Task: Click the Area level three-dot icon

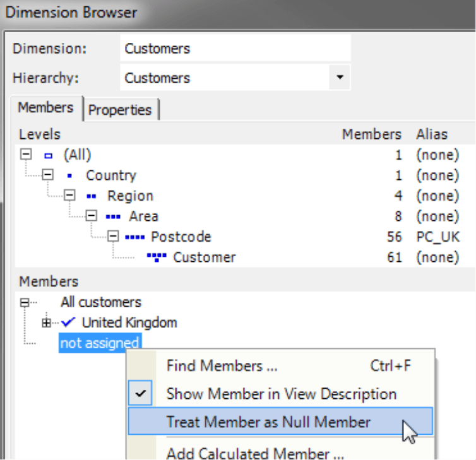Action: click(113, 216)
